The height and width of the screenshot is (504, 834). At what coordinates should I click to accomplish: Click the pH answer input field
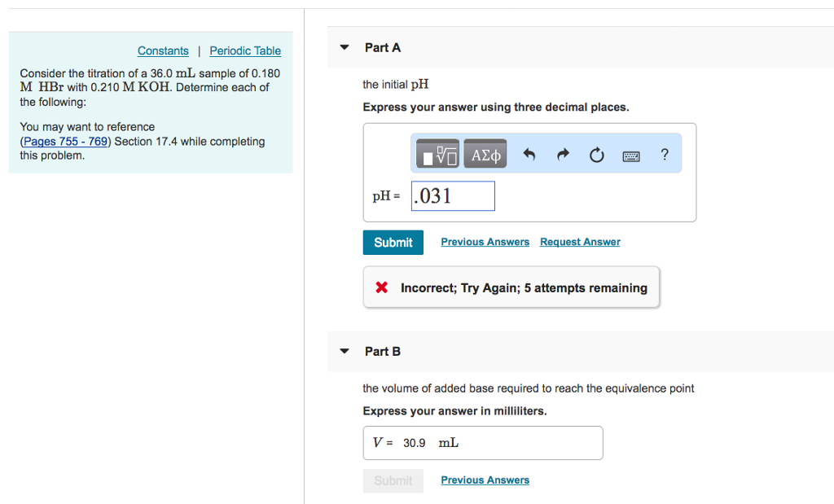click(x=453, y=196)
